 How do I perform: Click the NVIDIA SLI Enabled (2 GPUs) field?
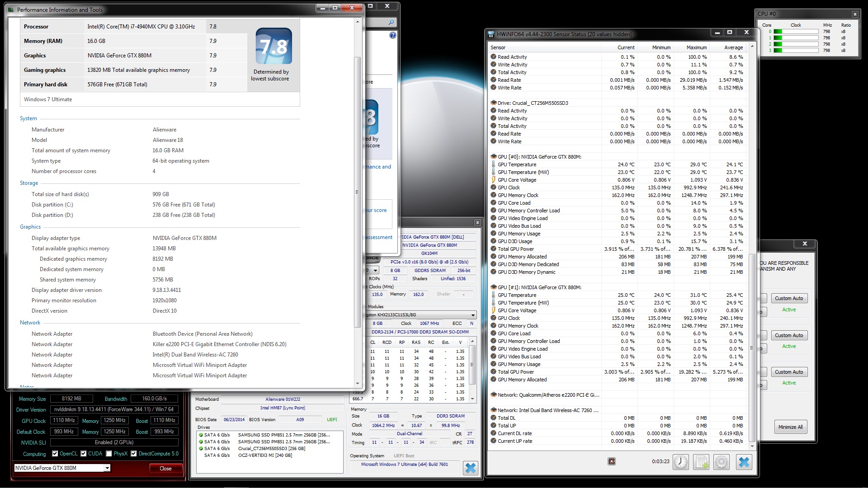[x=114, y=442]
